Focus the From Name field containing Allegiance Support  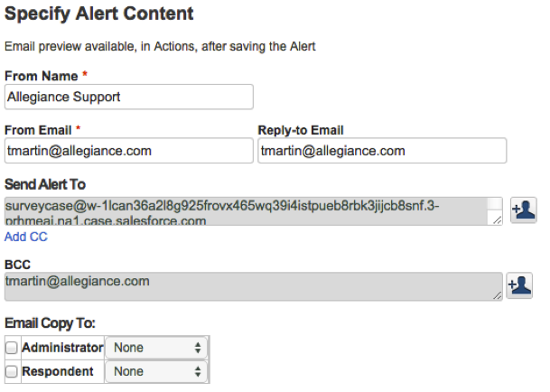pyautogui.click(x=129, y=97)
